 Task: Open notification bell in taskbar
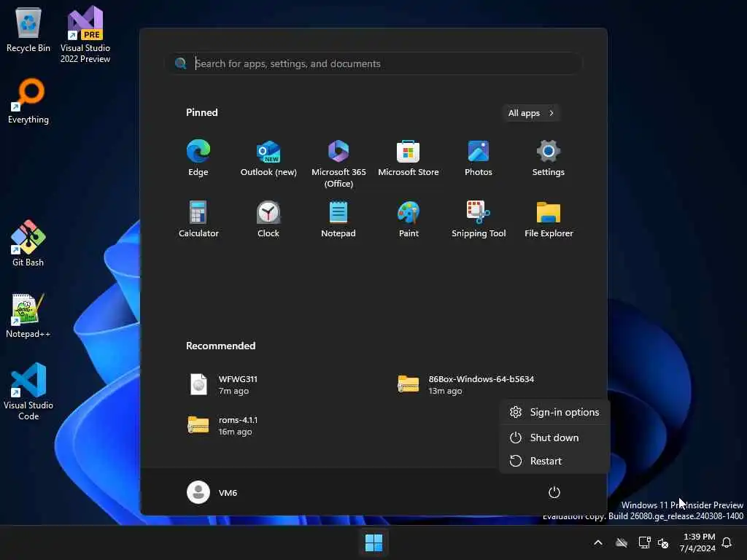coord(727,542)
